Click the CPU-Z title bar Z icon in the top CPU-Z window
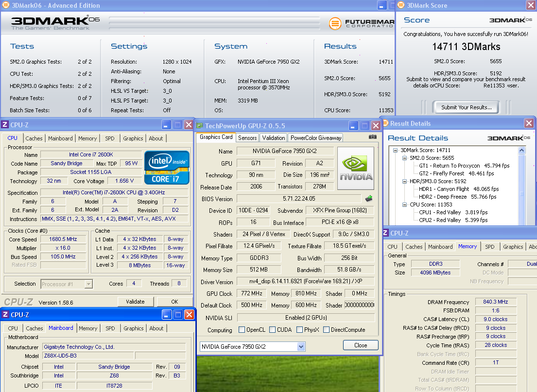 [x=5, y=125]
